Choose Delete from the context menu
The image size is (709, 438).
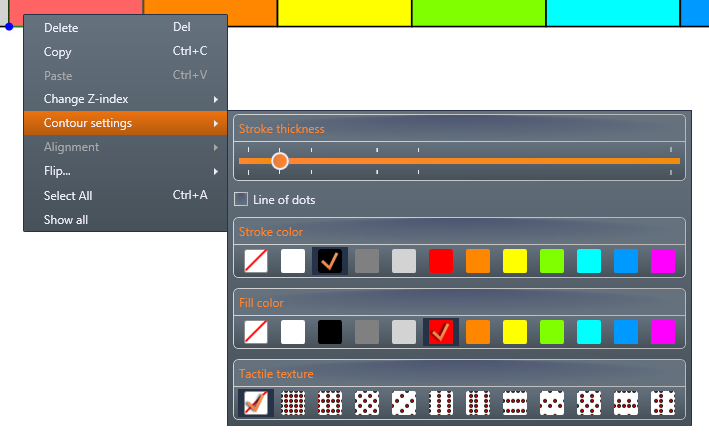[125, 28]
